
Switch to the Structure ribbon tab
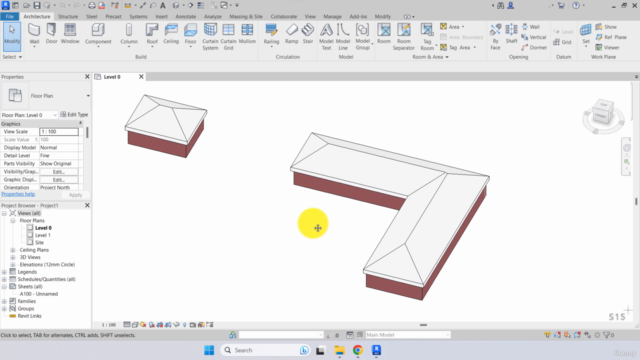point(68,16)
